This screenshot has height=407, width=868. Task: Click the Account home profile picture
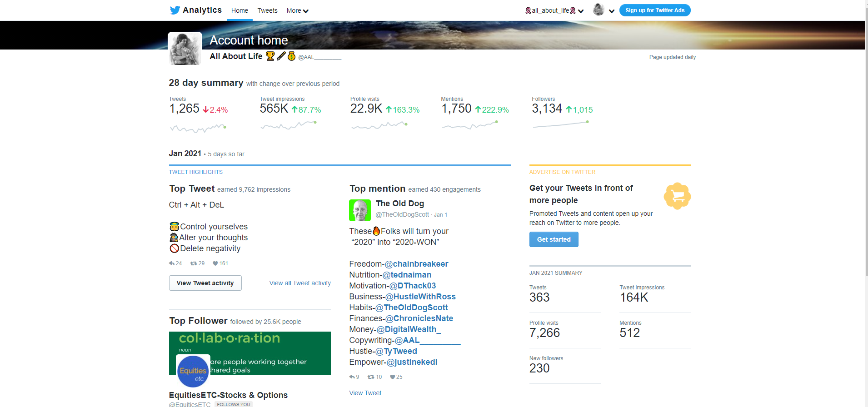coord(185,49)
